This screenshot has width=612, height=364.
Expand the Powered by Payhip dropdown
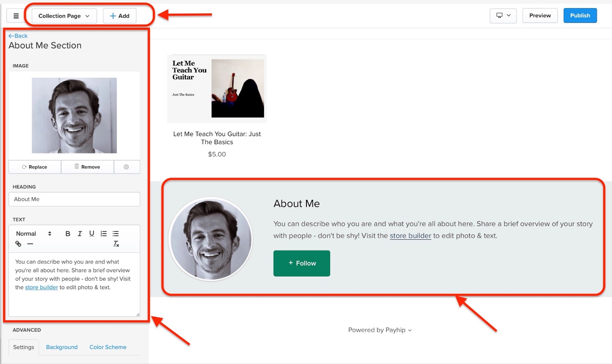pos(380,330)
